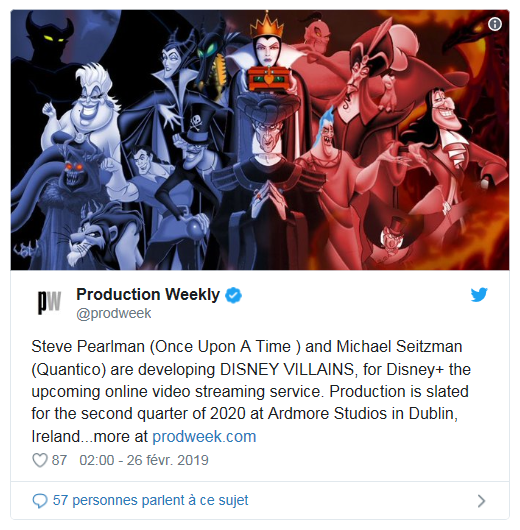Click Maleficent in the villains image

coord(172,78)
